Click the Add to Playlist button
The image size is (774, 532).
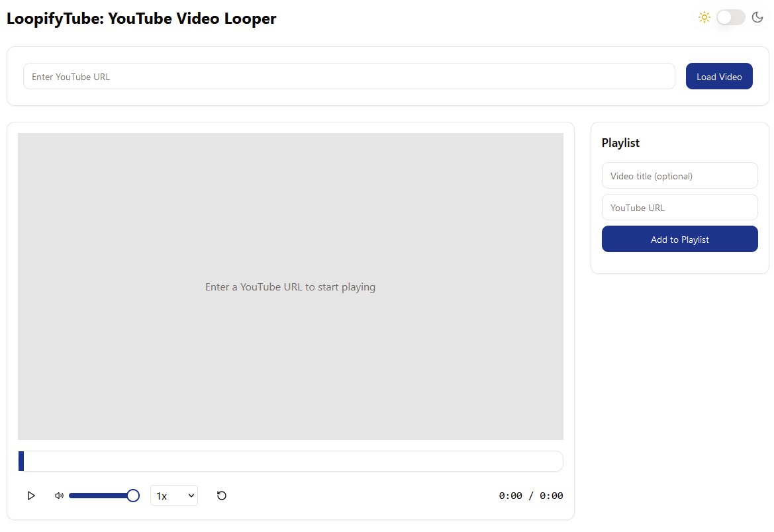point(680,240)
